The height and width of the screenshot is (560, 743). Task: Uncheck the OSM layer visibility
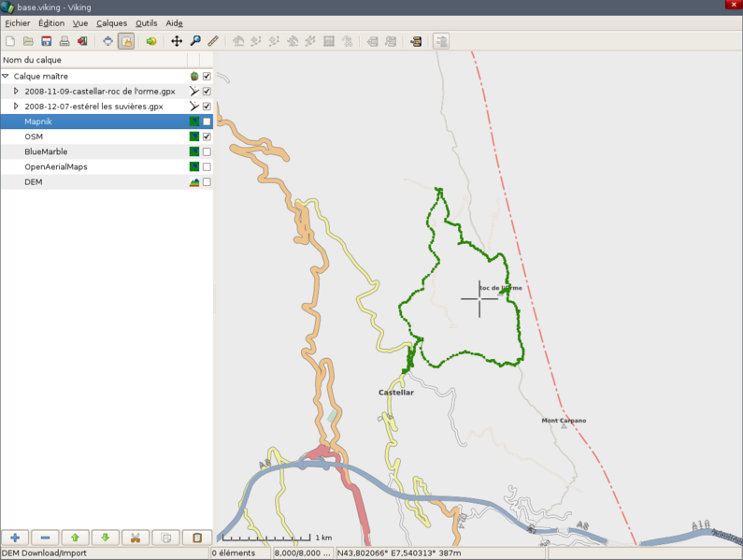tap(207, 136)
